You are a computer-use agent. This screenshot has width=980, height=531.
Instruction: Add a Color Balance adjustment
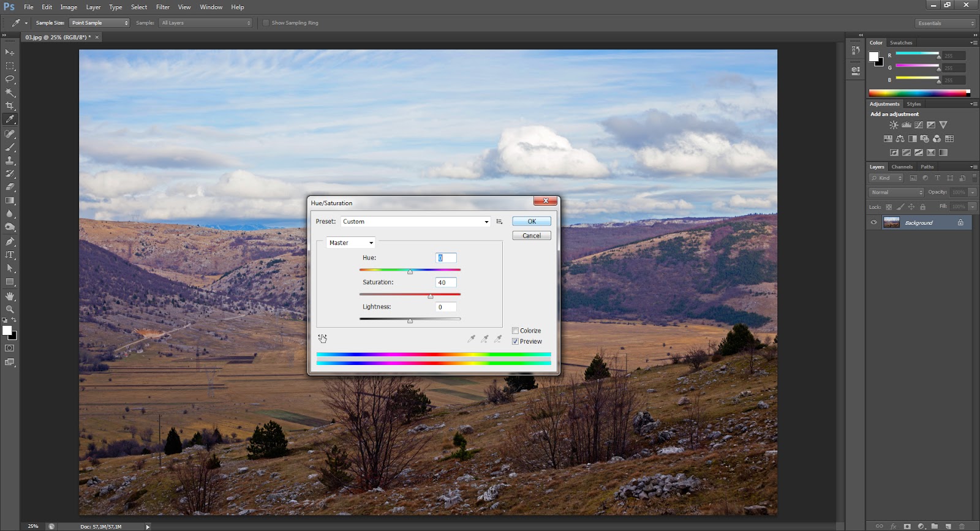[x=900, y=139]
